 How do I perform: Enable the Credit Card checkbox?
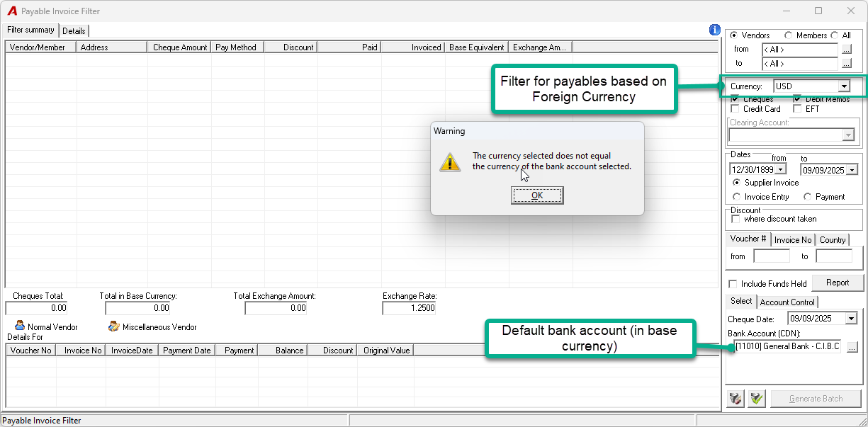click(x=735, y=109)
